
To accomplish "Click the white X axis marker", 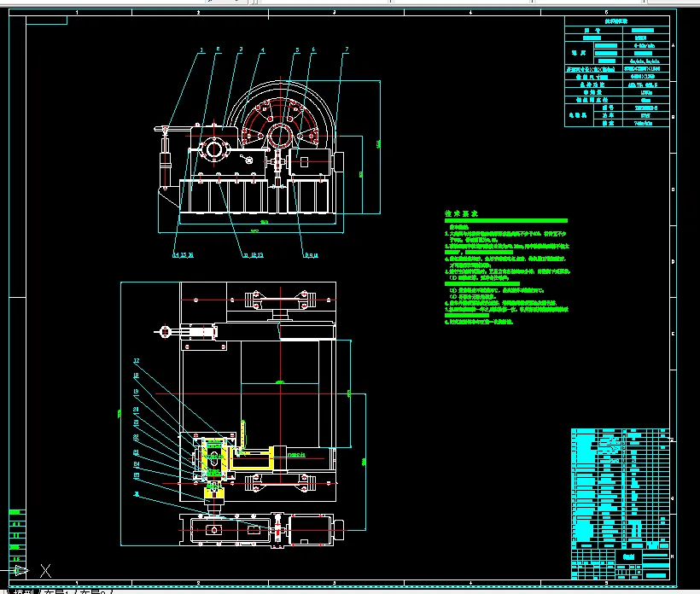I will point(45,570).
